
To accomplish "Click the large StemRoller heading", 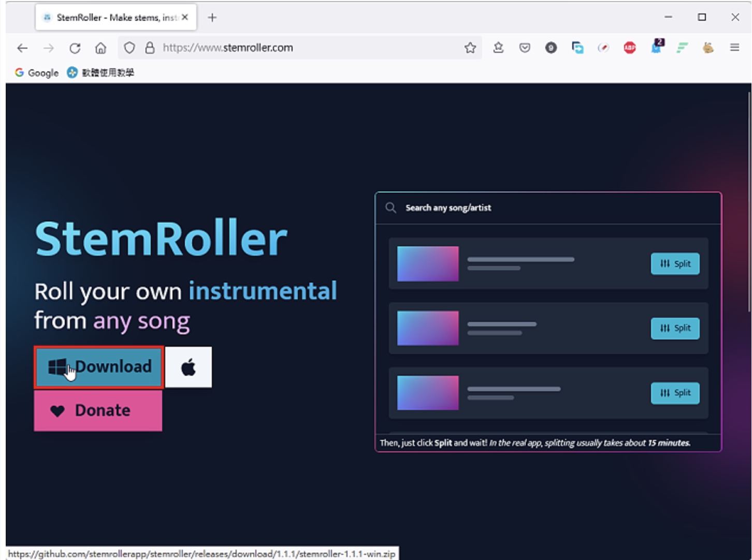I will pos(161,239).
